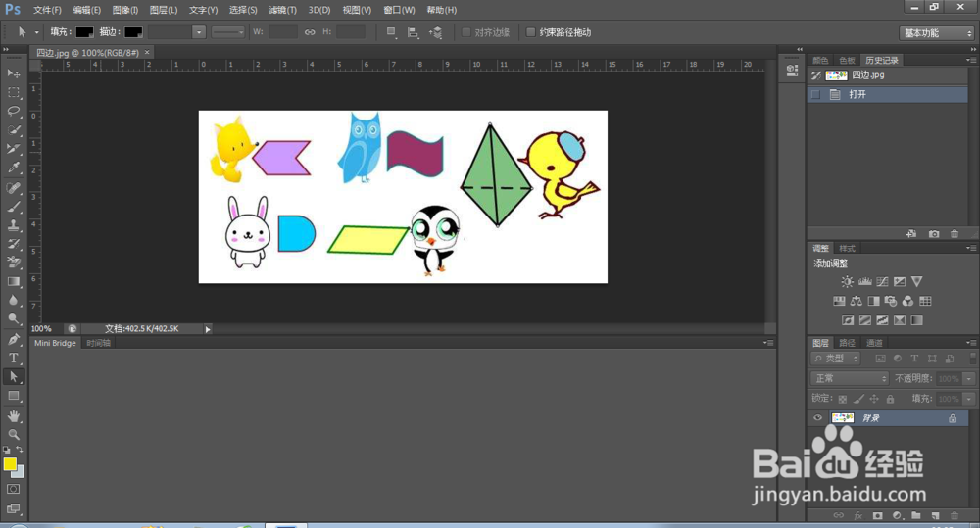Create new snapshot camera icon in History panel
The image size is (980, 528).
point(934,234)
